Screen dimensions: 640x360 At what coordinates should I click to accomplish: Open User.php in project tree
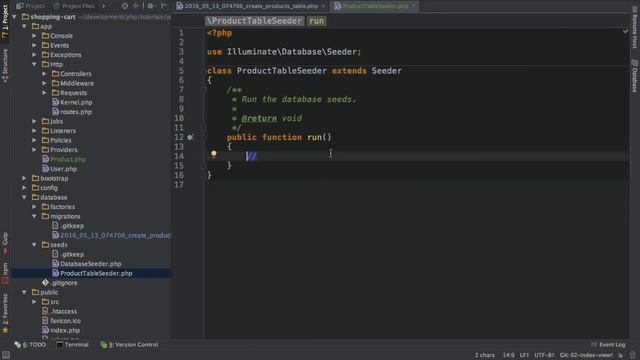coord(63,169)
